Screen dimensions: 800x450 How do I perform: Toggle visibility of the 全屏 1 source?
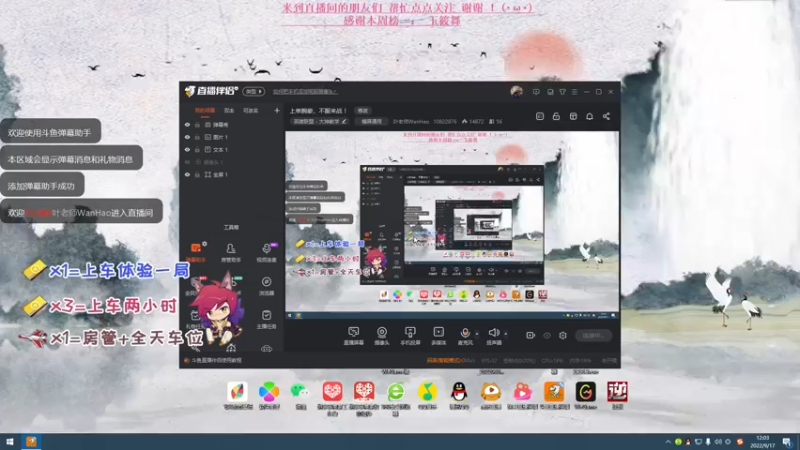click(187, 174)
